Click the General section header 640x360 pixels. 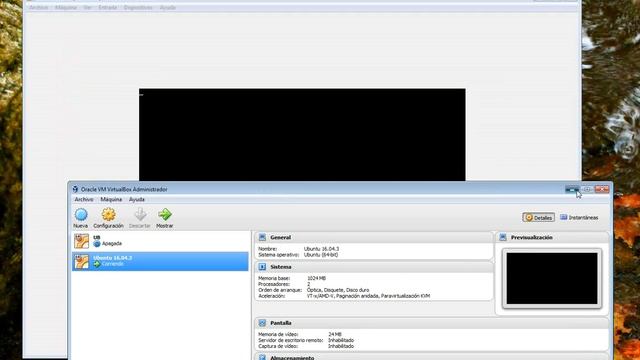click(x=374, y=237)
